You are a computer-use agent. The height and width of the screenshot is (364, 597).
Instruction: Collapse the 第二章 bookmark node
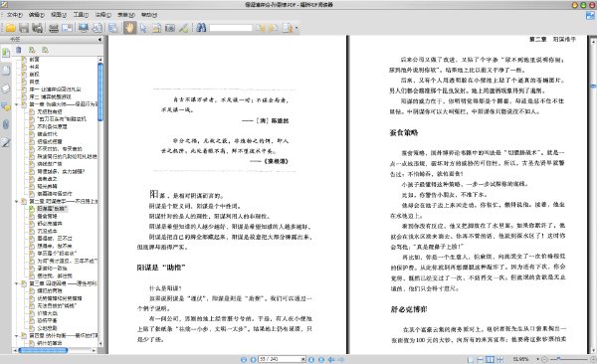point(16,201)
